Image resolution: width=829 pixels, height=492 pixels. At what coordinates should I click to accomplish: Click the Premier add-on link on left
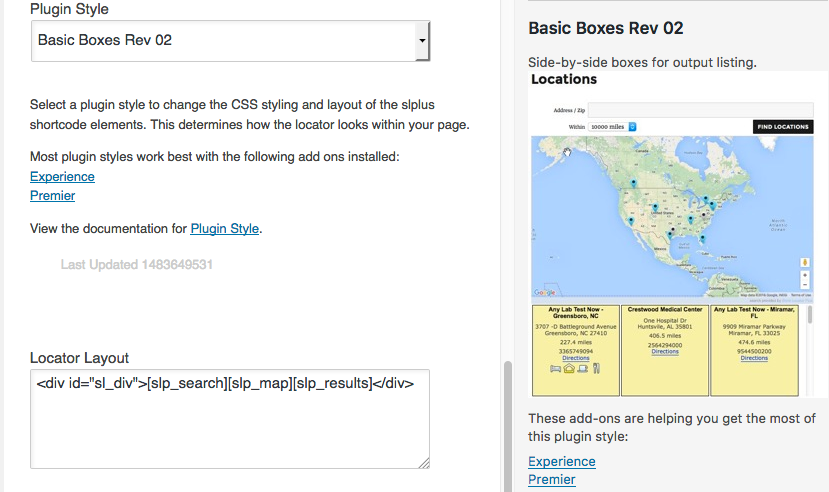(x=52, y=195)
